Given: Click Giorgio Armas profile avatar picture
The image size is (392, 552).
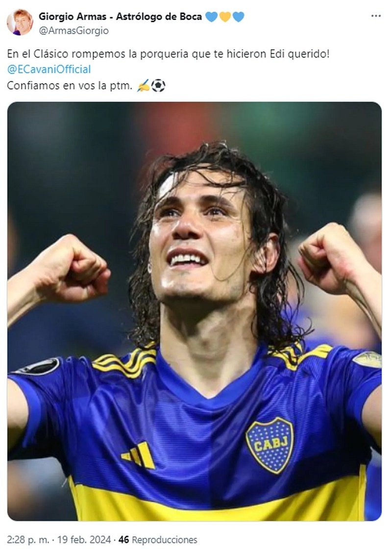Looking at the screenshot, I should (20, 23).
